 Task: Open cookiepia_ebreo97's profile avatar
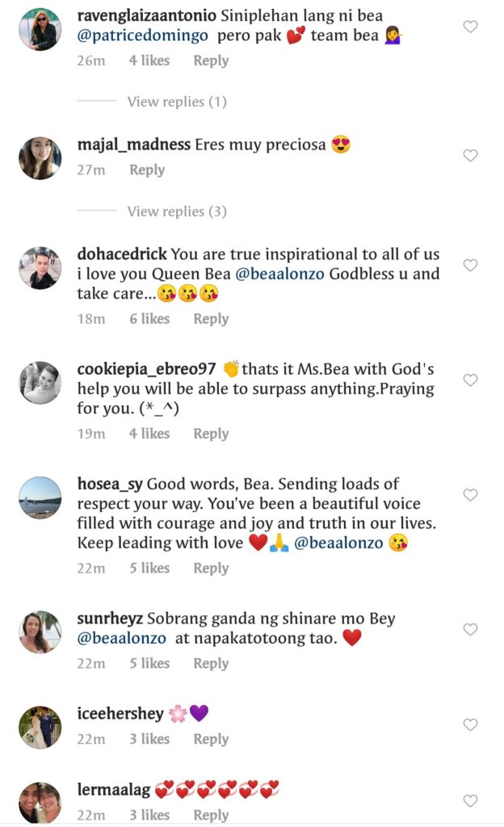[x=40, y=383]
